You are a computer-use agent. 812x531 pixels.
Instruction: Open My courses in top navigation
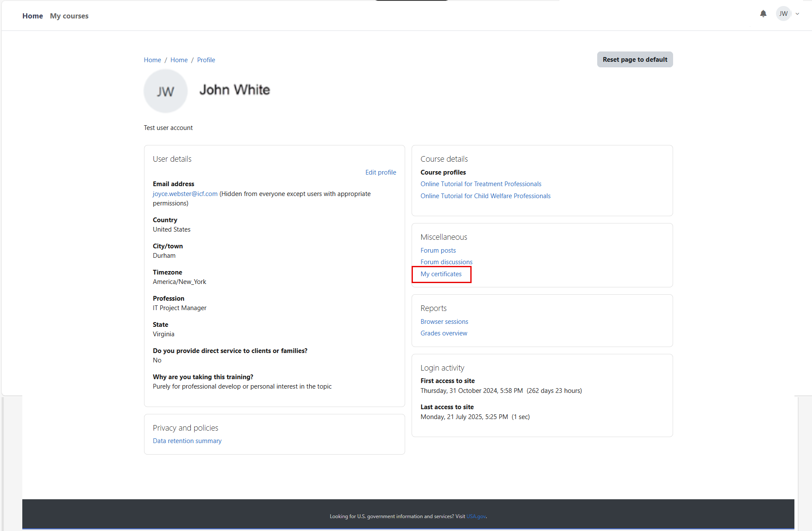69,16
